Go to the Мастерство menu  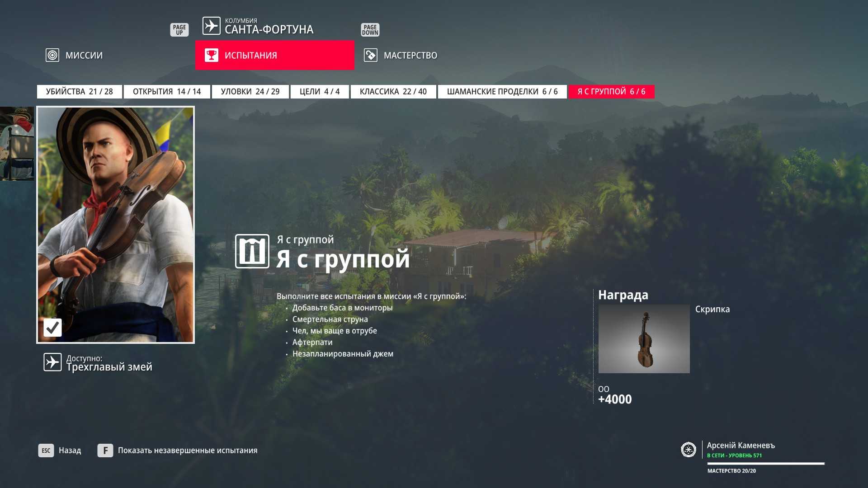410,55
